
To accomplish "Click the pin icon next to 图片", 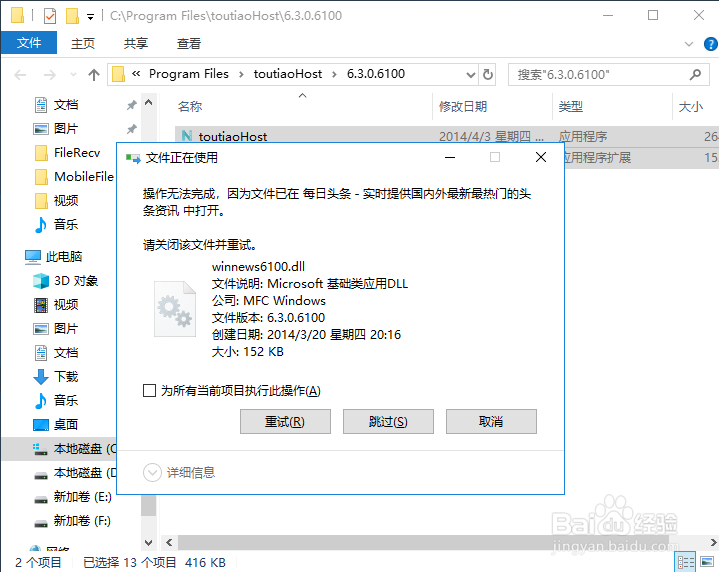I will tap(132, 129).
